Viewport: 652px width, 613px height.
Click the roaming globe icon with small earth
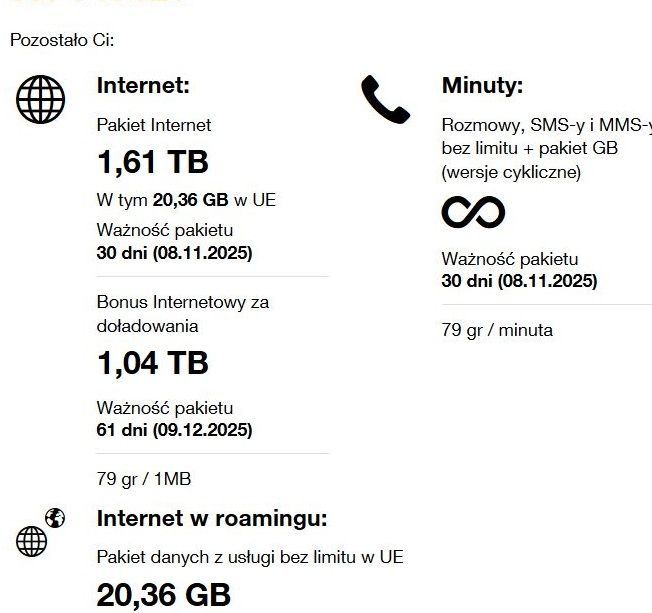coord(39,533)
